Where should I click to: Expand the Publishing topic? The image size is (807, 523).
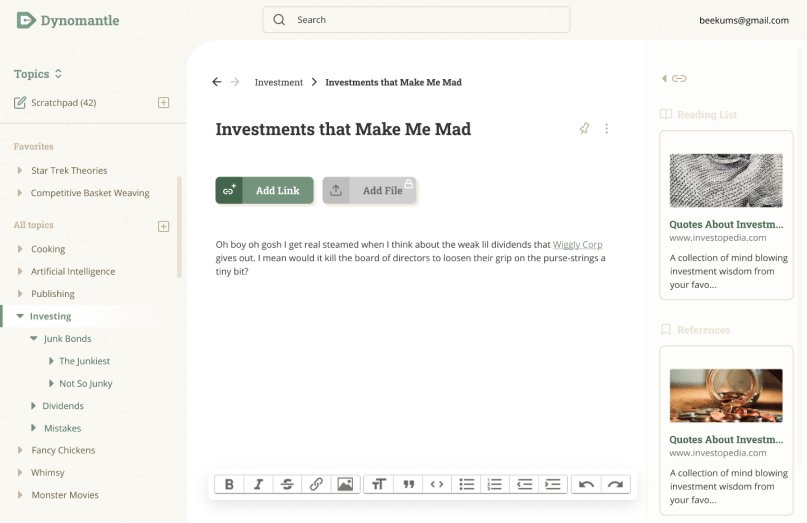click(x=20, y=293)
